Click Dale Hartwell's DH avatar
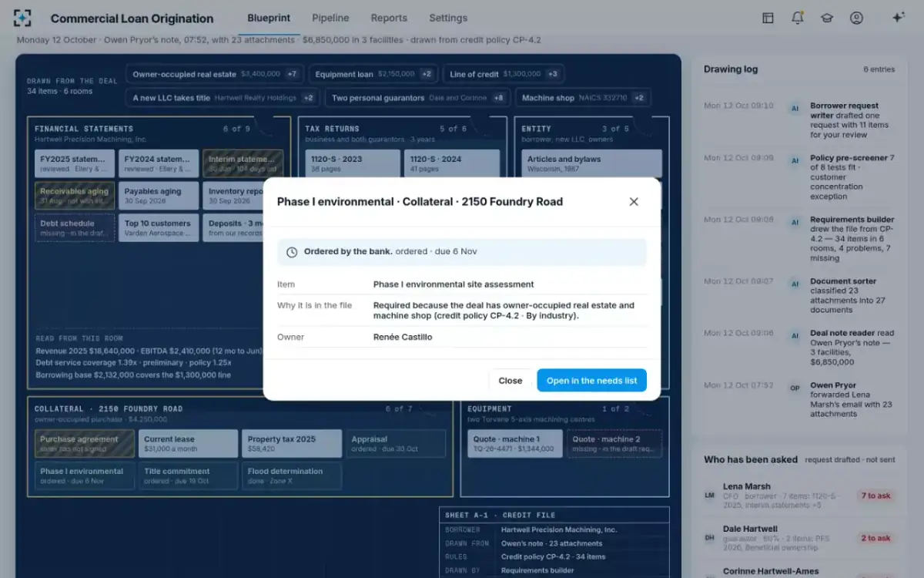924x578 pixels. 710,538
